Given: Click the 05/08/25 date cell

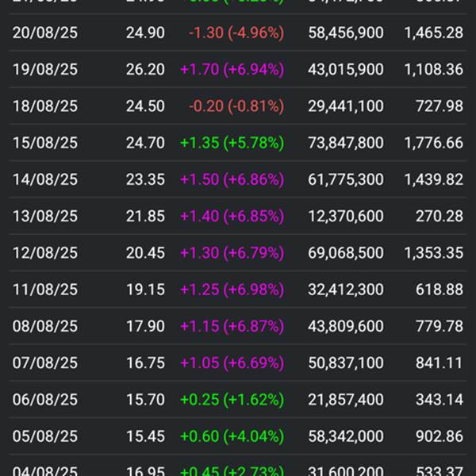Looking at the screenshot, I should [45, 436].
